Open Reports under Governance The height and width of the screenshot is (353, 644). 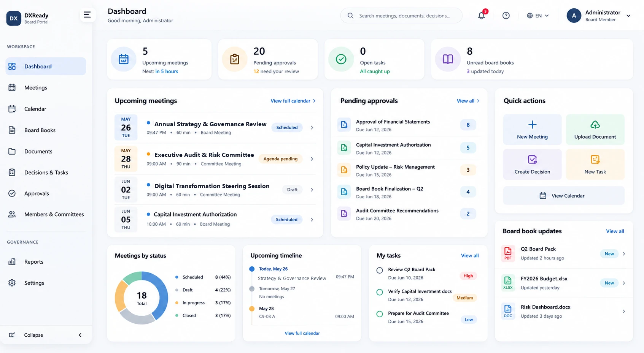(x=46, y=262)
